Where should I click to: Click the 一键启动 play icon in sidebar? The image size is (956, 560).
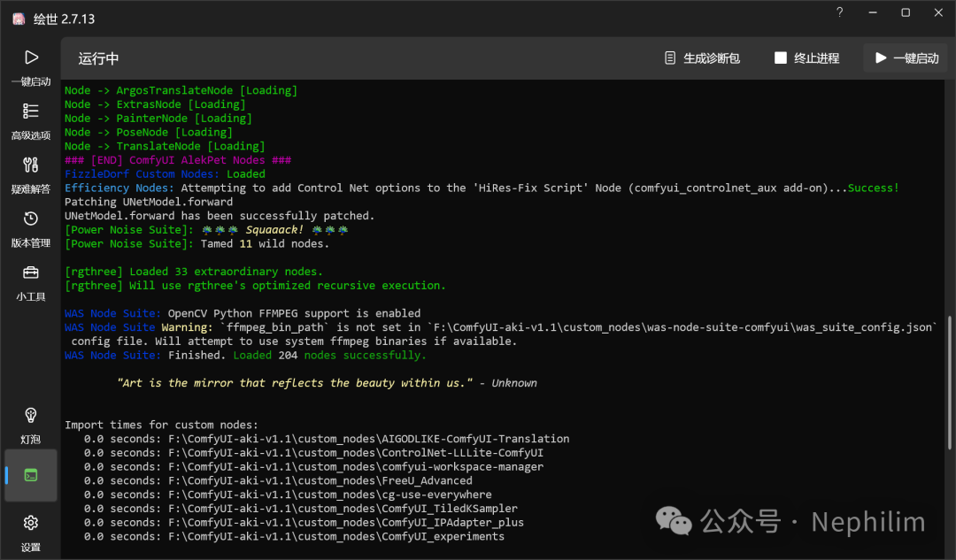31,58
